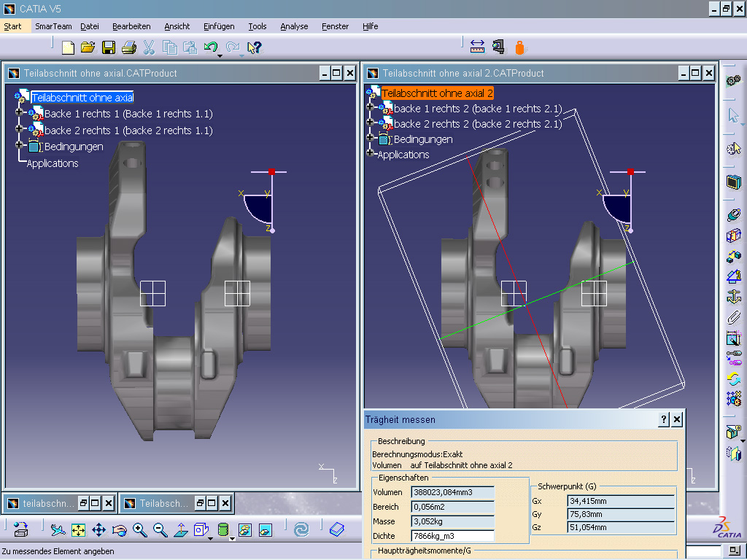The height and width of the screenshot is (560, 747).
Task: Expand backe 2 rechts 1 node in left tree
Action: (x=19, y=128)
